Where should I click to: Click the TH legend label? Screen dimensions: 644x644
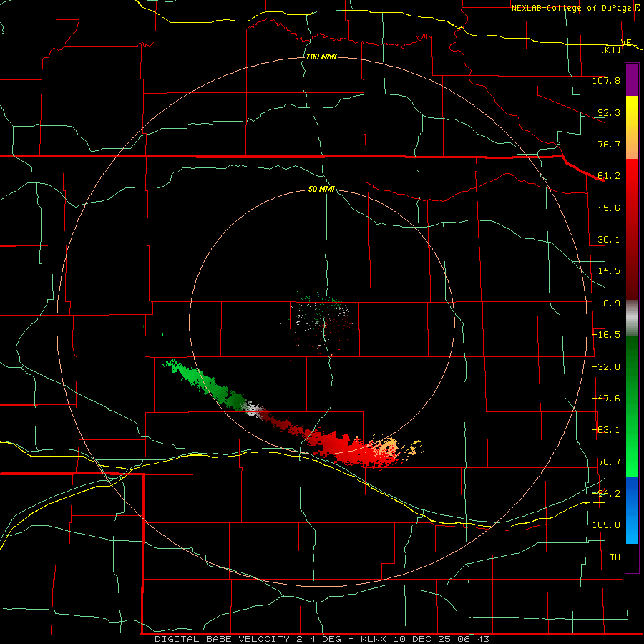click(x=615, y=557)
